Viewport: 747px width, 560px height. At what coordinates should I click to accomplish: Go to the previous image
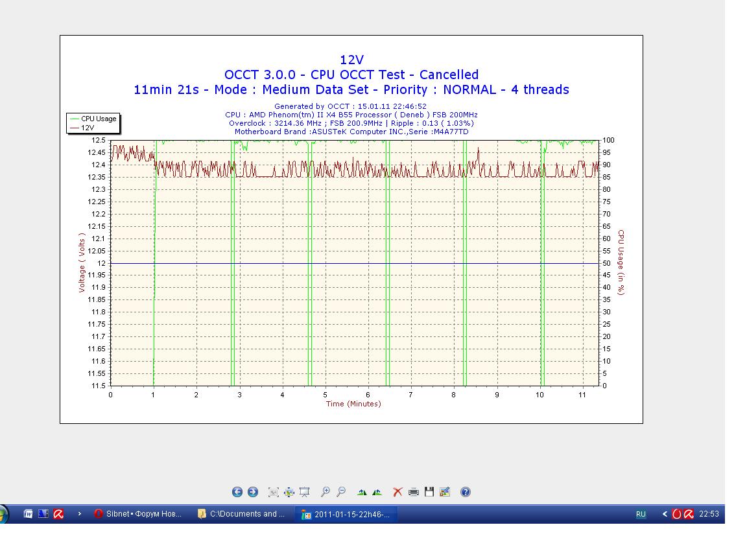pyautogui.click(x=237, y=492)
